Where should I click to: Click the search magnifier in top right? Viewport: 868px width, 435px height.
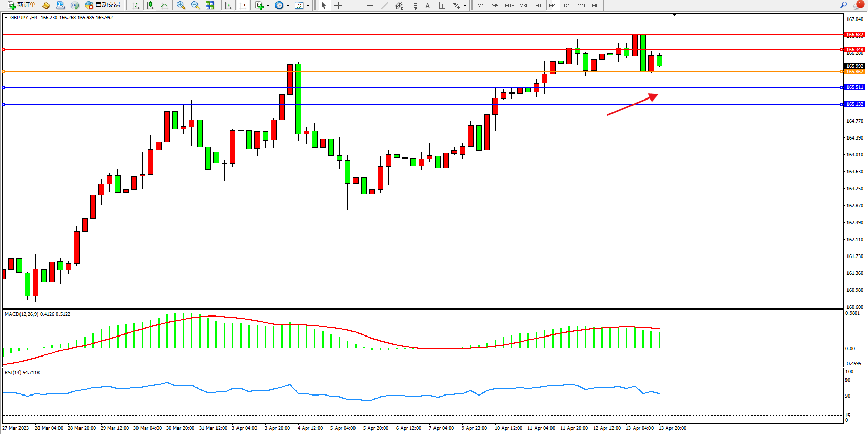[x=843, y=5]
